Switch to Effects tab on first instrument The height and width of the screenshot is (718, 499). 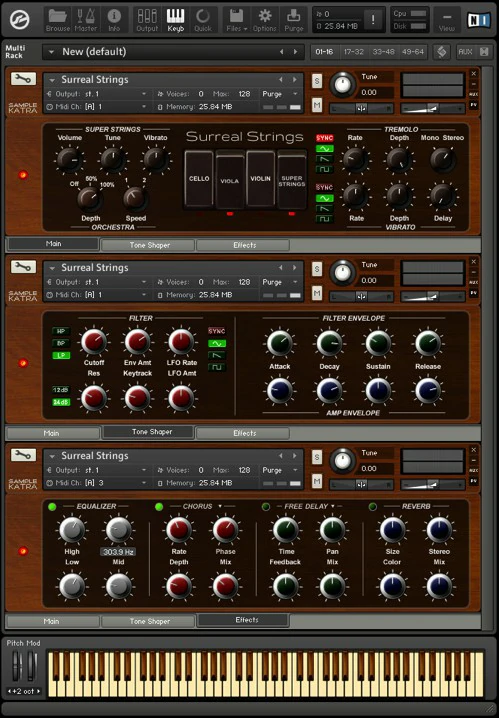(244, 245)
